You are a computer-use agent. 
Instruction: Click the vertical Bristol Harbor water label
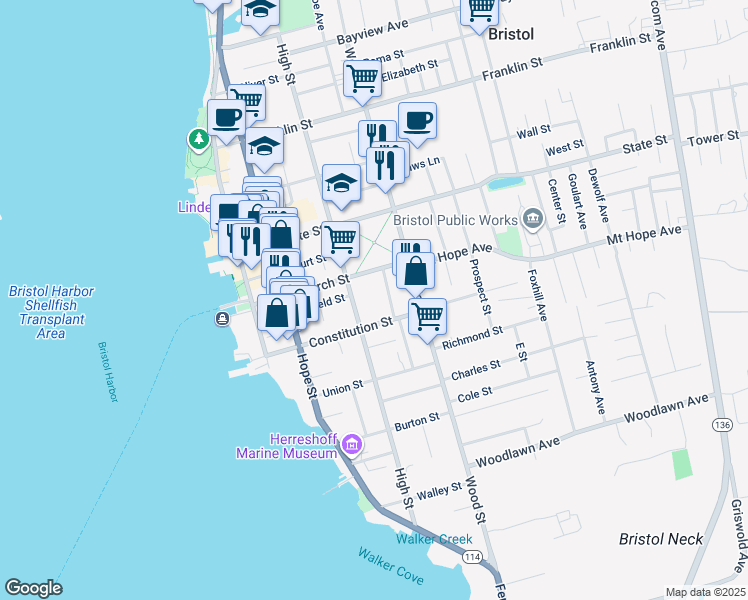pyautogui.click(x=108, y=372)
